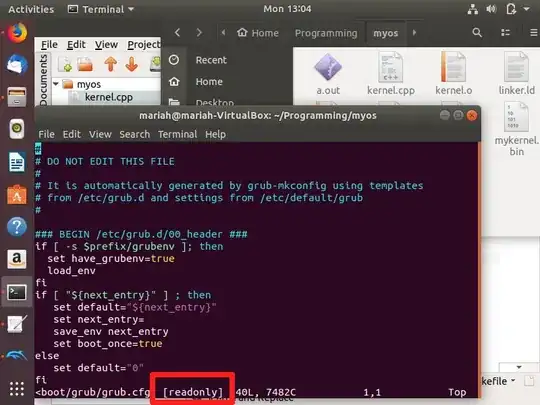This screenshot has height=405, width=540.
Task: Open terminal File menu
Action: pyautogui.click(x=46, y=134)
